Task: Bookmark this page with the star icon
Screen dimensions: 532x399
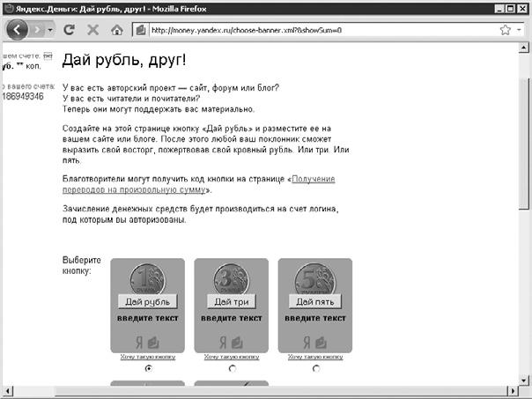Action: [505, 29]
